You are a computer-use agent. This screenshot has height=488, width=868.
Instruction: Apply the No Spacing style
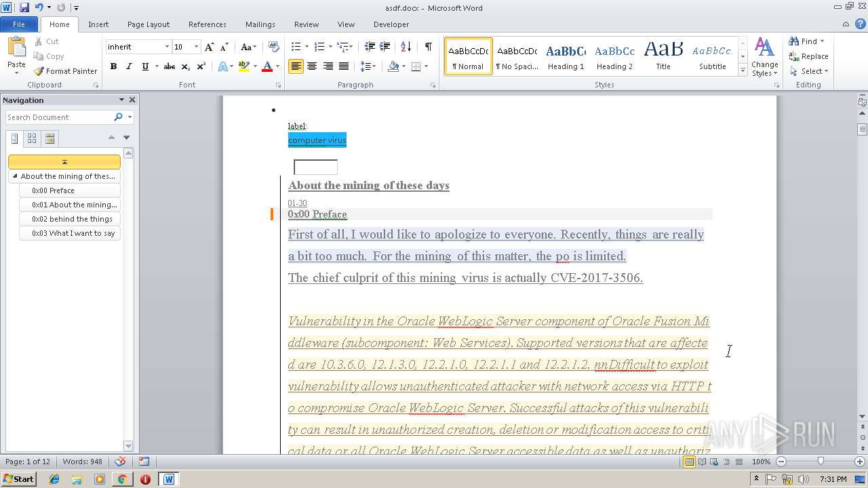(x=517, y=56)
